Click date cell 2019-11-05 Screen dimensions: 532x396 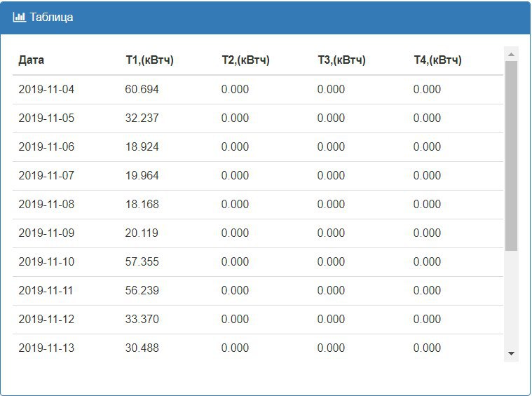(46, 118)
